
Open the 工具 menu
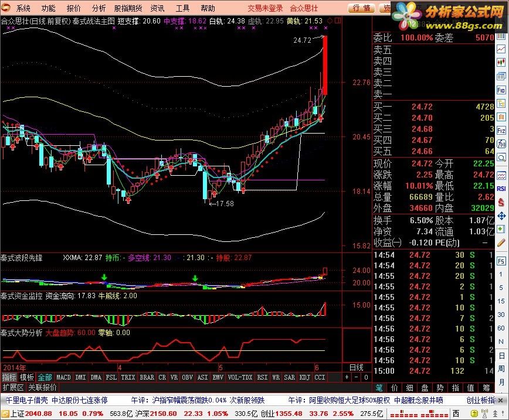(x=182, y=8)
